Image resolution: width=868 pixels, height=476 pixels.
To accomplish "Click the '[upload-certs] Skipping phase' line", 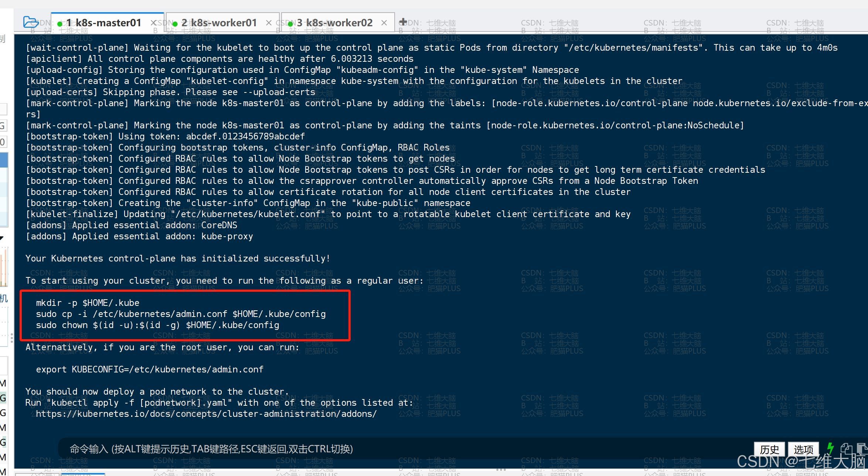I will [x=170, y=92].
